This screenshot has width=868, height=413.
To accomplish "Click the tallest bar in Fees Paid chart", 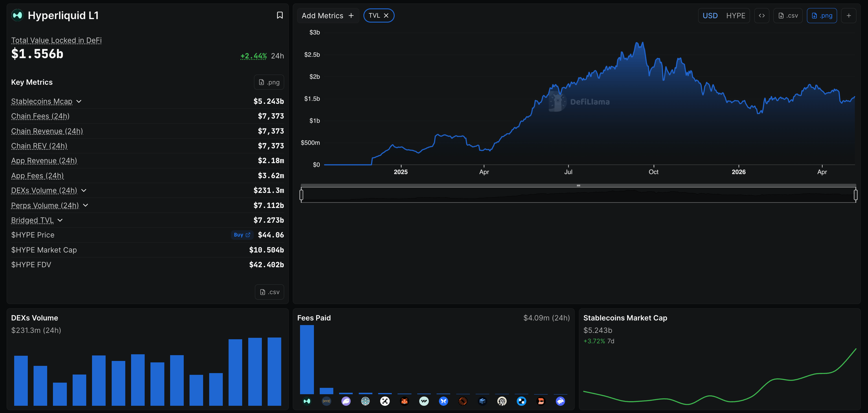I will pos(307,359).
